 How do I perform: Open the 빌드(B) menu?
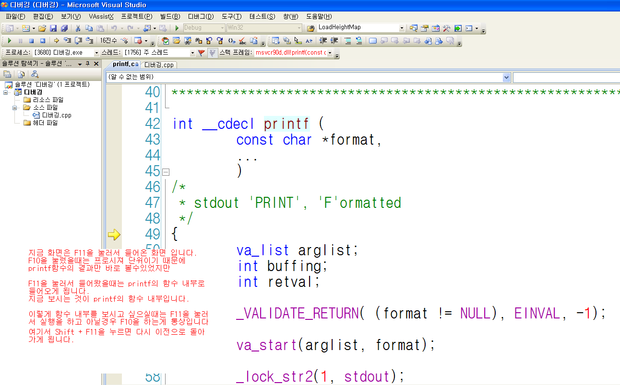(x=170, y=17)
